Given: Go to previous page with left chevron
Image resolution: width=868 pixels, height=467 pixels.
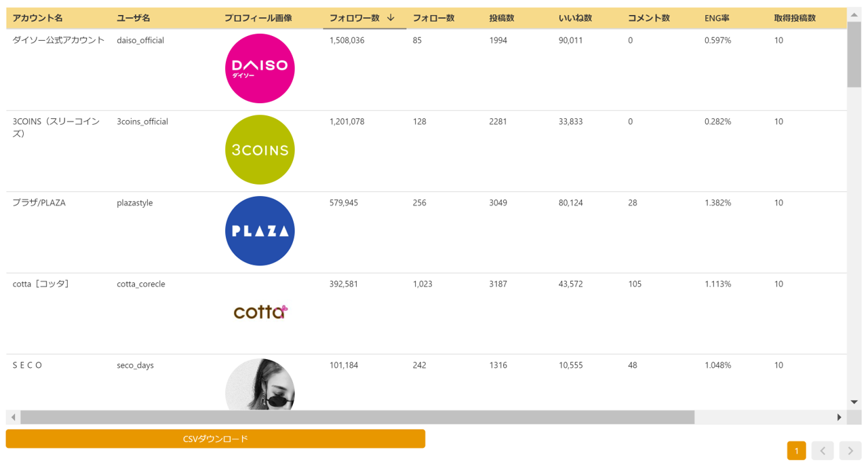Looking at the screenshot, I should [823, 451].
